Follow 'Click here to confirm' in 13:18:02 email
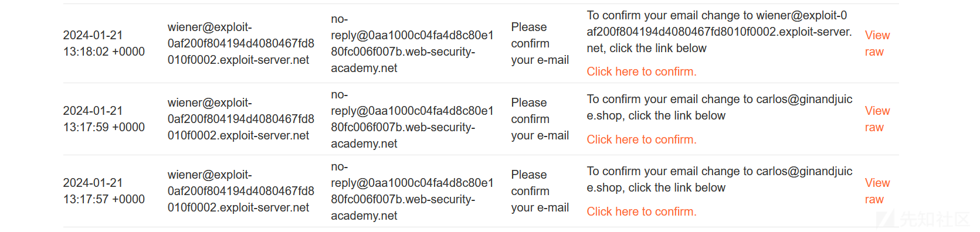The width and height of the screenshot is (980, 232). click(642, 71)
